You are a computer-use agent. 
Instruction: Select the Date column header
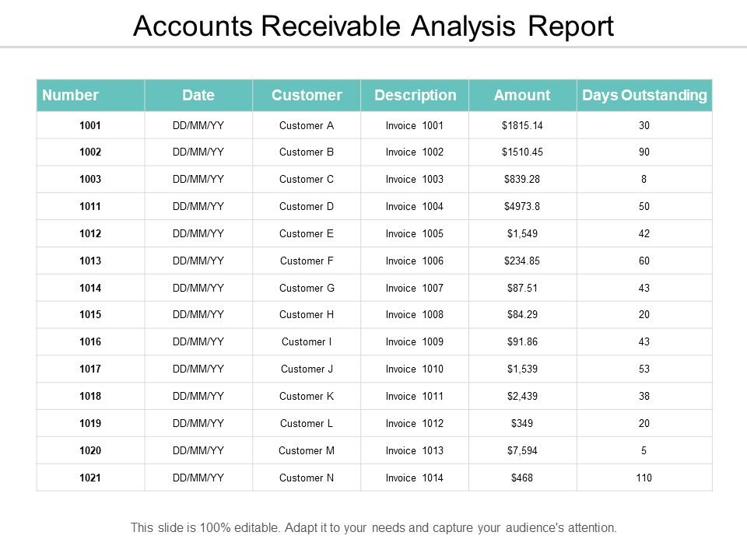[198, 95]
